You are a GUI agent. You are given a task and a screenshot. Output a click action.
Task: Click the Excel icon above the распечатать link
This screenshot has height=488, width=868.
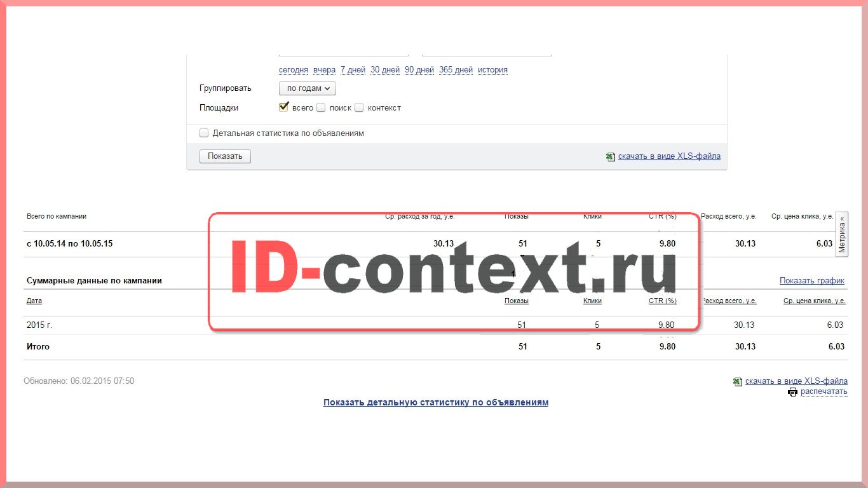[738, 381]
